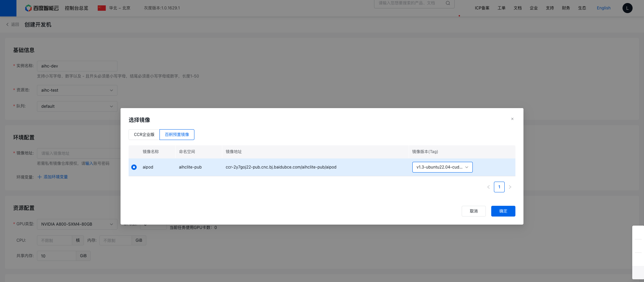
Task: Click the 取消 cancel button
Action: [474, 211]
